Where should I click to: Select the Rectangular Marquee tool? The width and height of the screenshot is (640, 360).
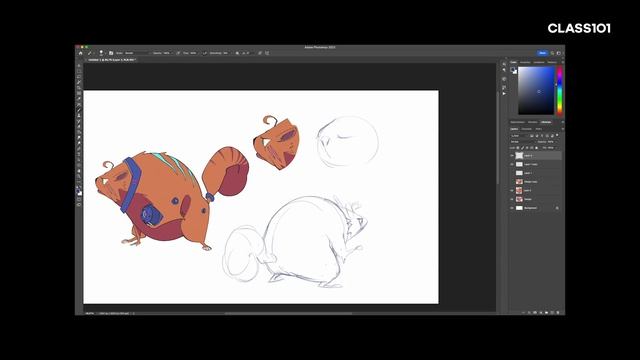click(79, 71)
